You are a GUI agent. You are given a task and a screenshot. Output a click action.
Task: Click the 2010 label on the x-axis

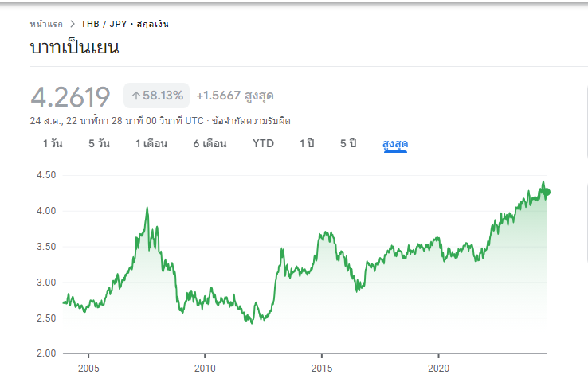pyautogui.click(x=205, y=369)
